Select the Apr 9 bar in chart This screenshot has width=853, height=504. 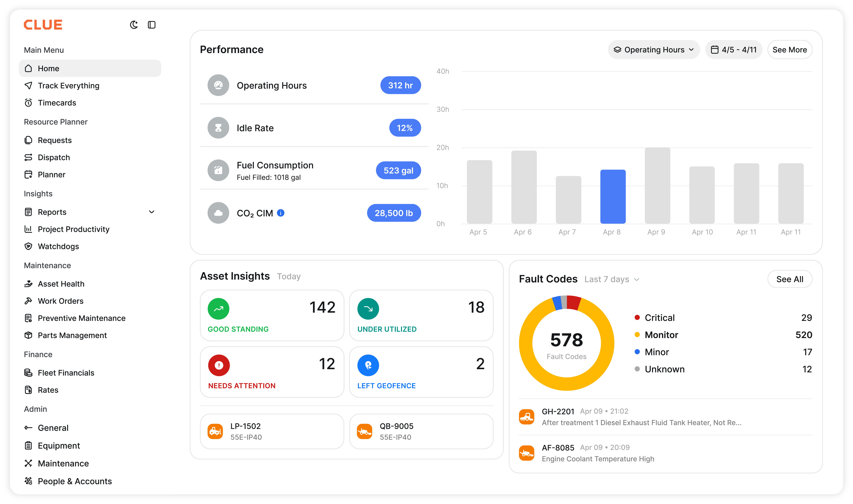click(657, 185)
